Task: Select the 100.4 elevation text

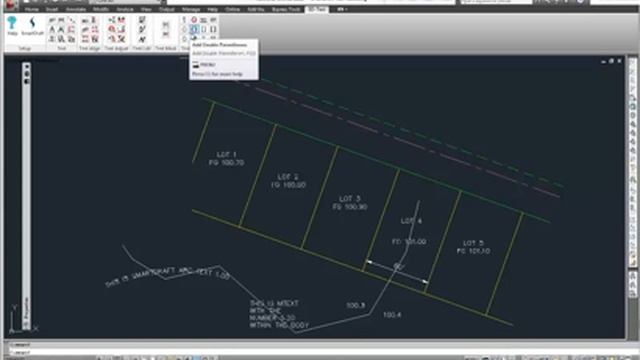Action: pos(392,315)
